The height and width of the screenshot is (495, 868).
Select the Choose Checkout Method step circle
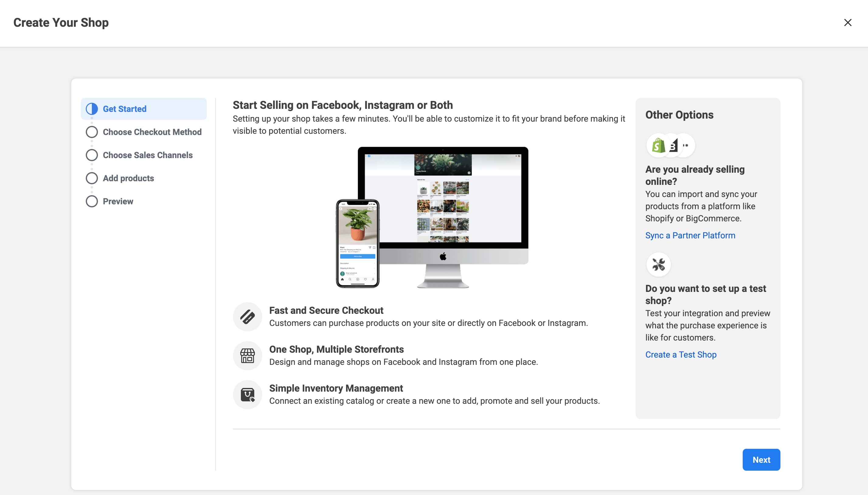92,132
